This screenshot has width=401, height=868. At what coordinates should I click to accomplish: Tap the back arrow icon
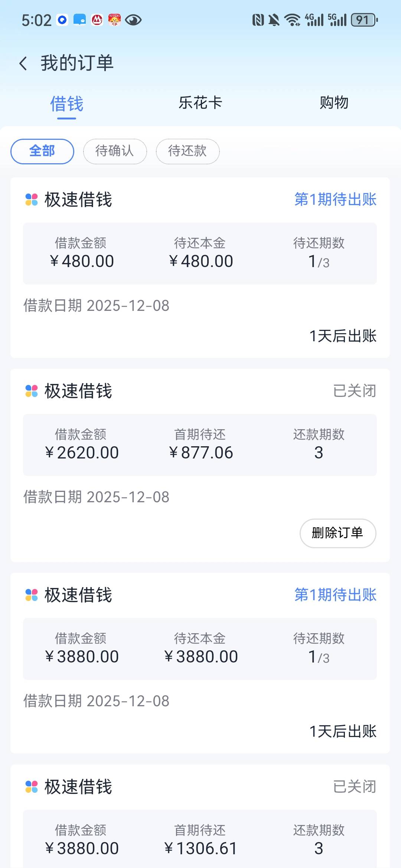click(23, 63)
